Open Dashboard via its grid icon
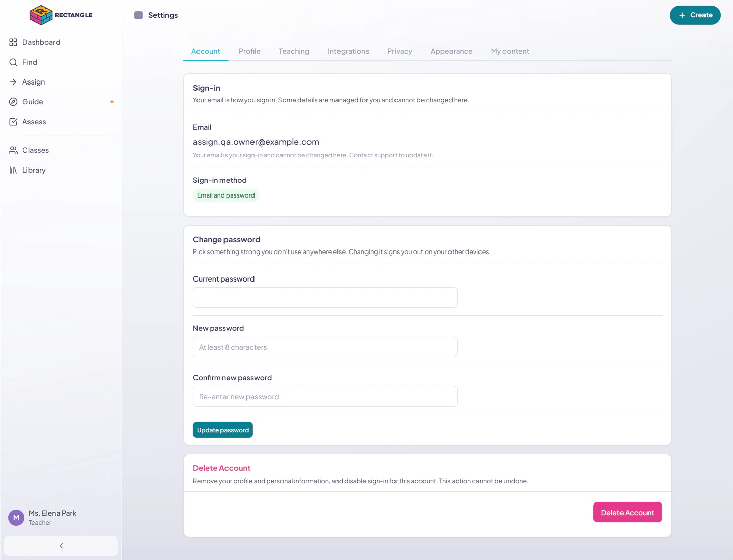The image size is (733, 560). tap(13, 42)
